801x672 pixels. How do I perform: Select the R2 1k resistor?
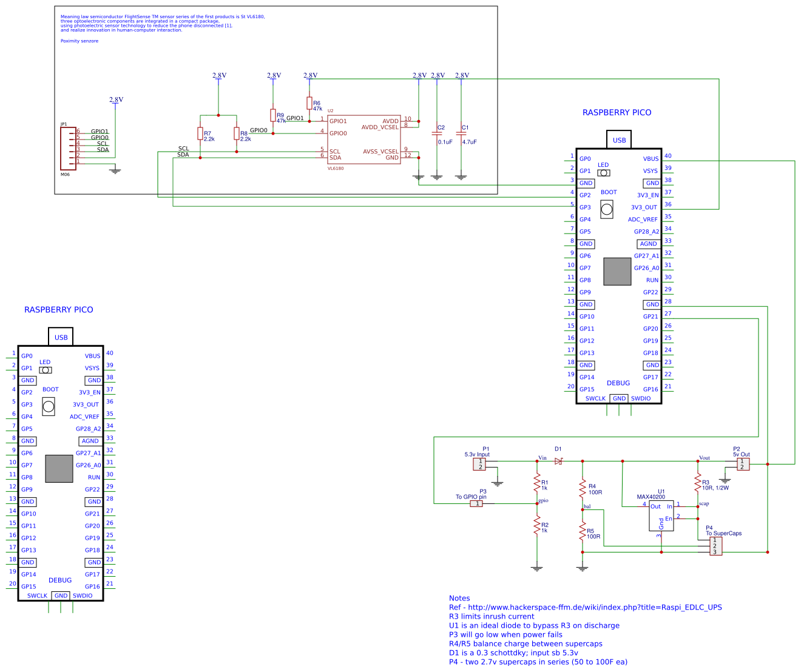coord(536,526)
